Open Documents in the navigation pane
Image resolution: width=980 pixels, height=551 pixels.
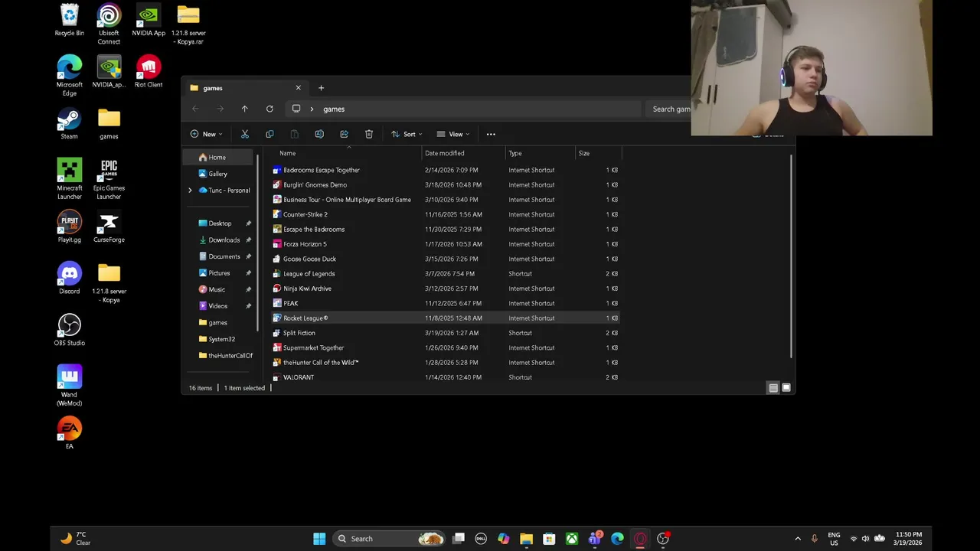click(x=224, y=256)
